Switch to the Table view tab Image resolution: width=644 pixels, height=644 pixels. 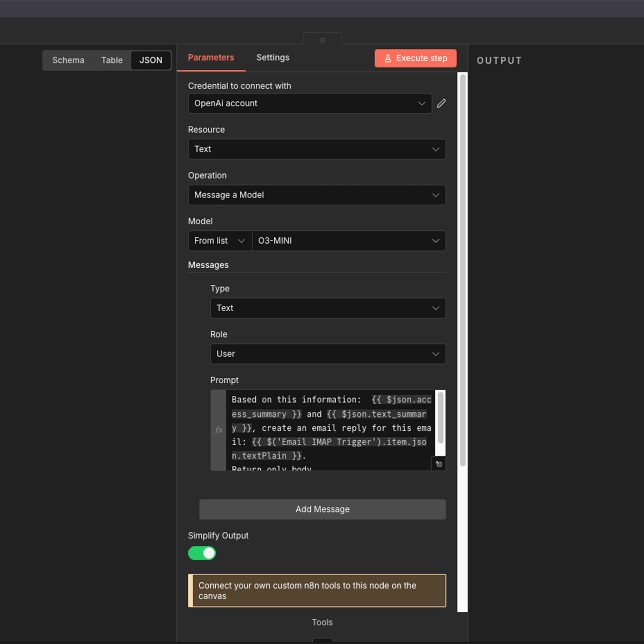coord(112,60)
